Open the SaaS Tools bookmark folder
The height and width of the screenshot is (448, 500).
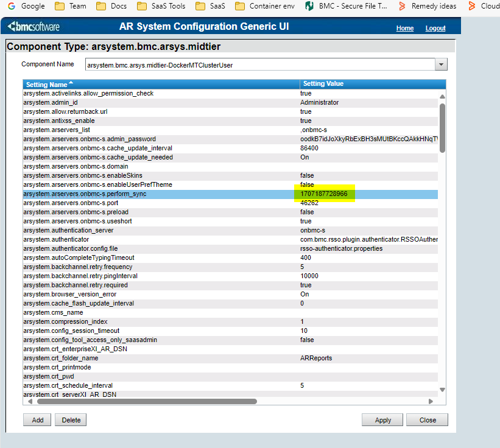[x=161, y=6]
